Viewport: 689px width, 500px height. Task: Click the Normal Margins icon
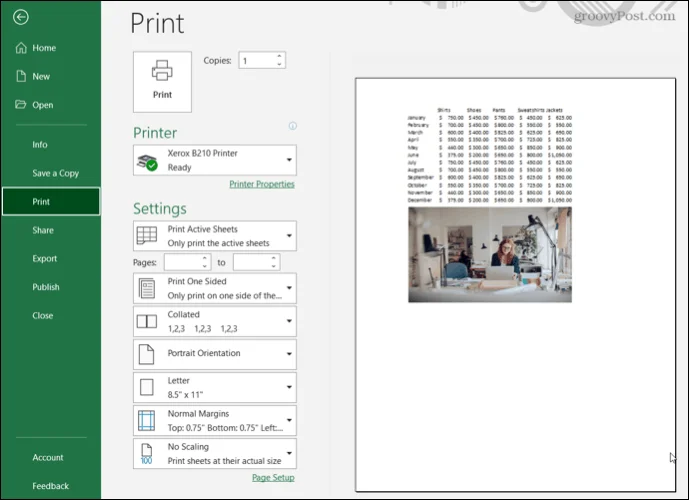click(x=146, y=420)
